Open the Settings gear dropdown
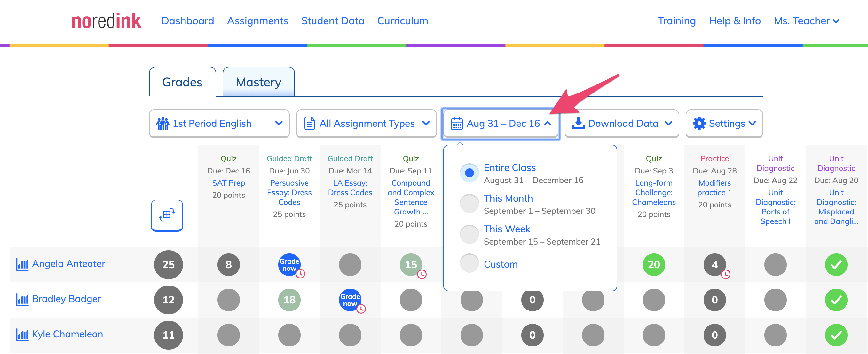The width and height of the screenshot is (868, 354). tap(724, 124)
